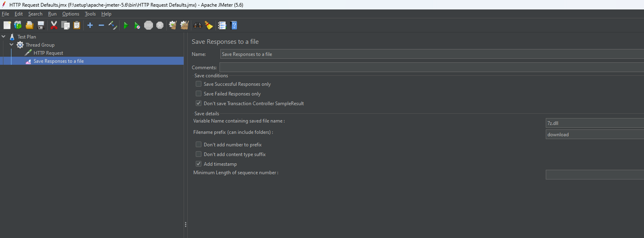Viewport: 644px width, 238px height.
Task: Check Don't add content type suffix
Action: tap(199, 154)
